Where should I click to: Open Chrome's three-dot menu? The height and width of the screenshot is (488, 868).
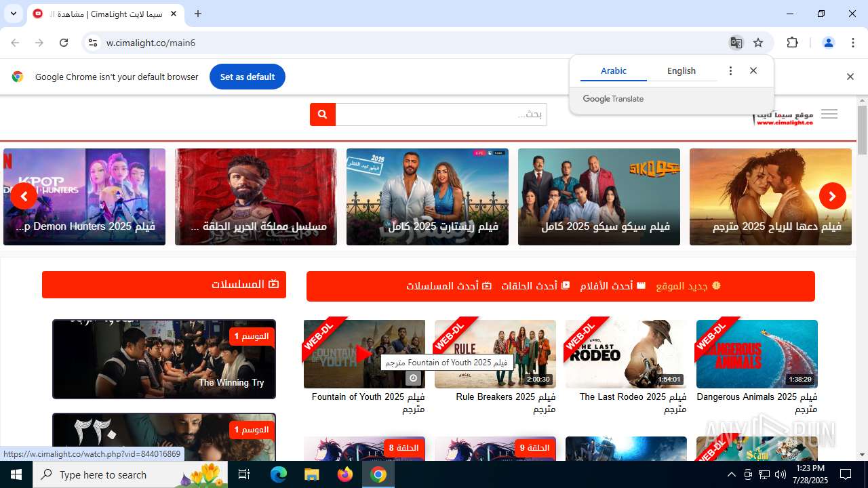853,43
